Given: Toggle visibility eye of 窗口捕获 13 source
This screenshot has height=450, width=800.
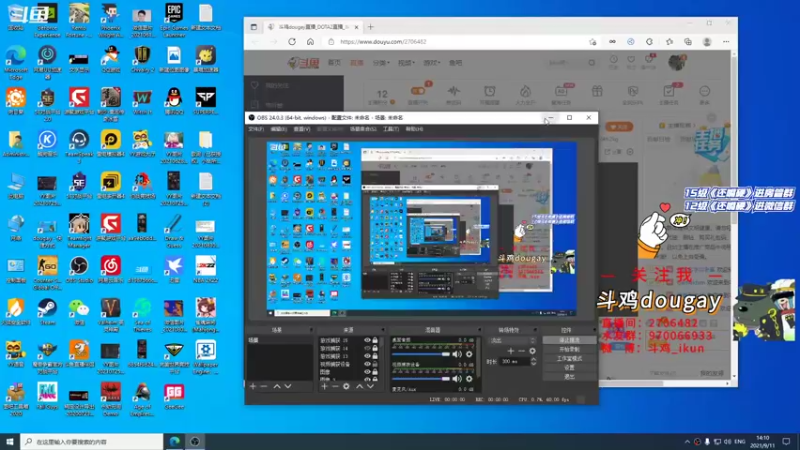Looking at the screenshot, I should [x=367, y=356].
